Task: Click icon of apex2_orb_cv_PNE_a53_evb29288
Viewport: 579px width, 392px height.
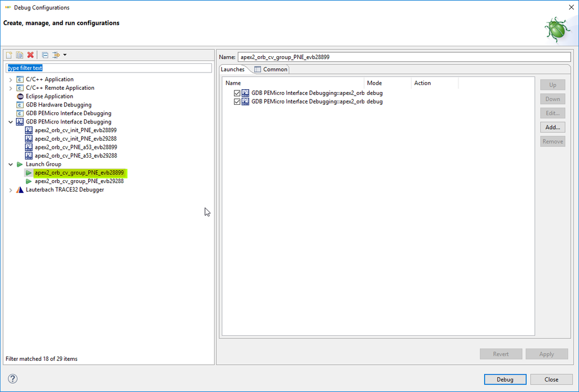Action: (x=29, y=156)
